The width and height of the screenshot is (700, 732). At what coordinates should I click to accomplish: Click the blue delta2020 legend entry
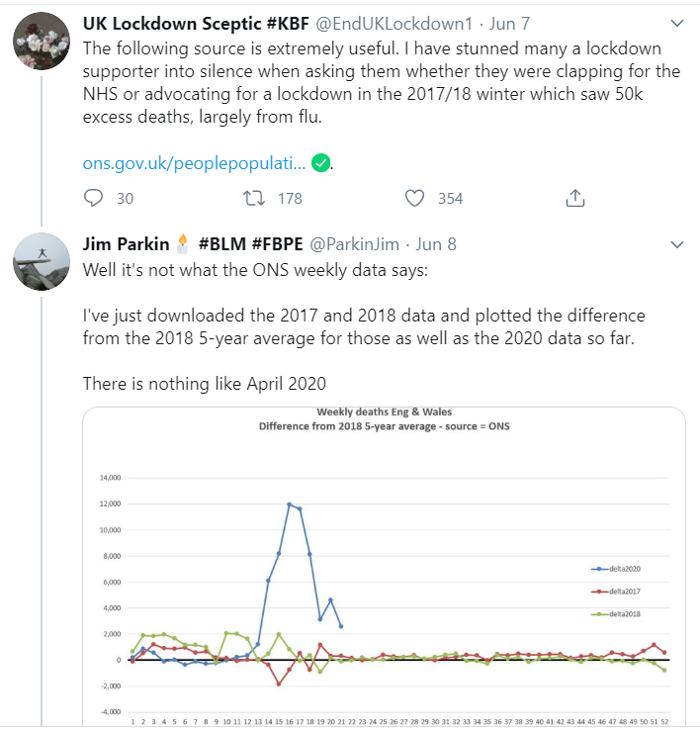point(613,570)
